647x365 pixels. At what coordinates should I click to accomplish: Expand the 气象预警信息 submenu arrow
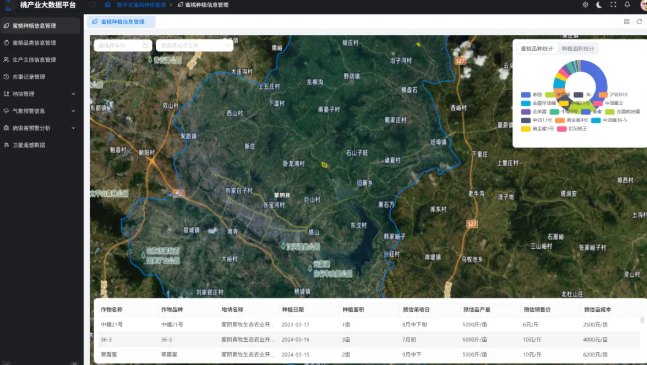pos(73,111)
